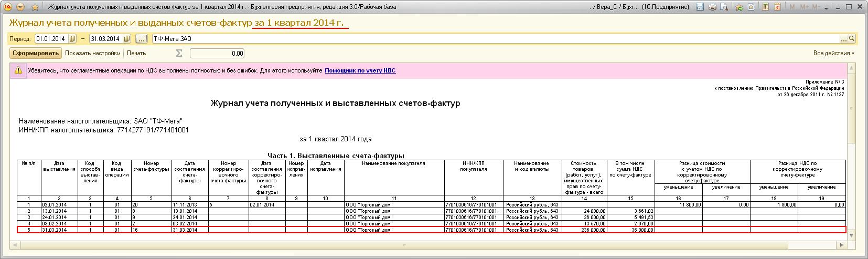This screenshot has height=259, width=868.
Task: Click heading Часть 1. Выставленные счета-фактуры
Action: click(336, 156)
